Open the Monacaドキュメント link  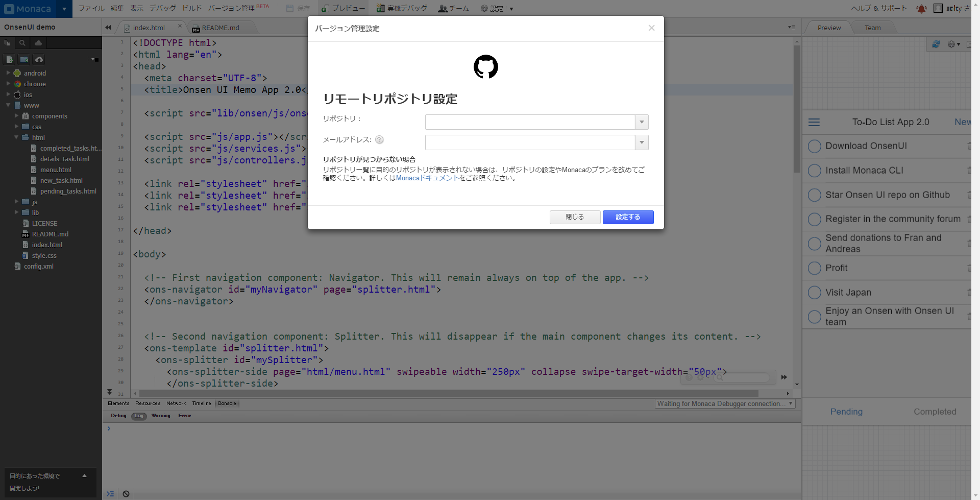click(428, 178)
